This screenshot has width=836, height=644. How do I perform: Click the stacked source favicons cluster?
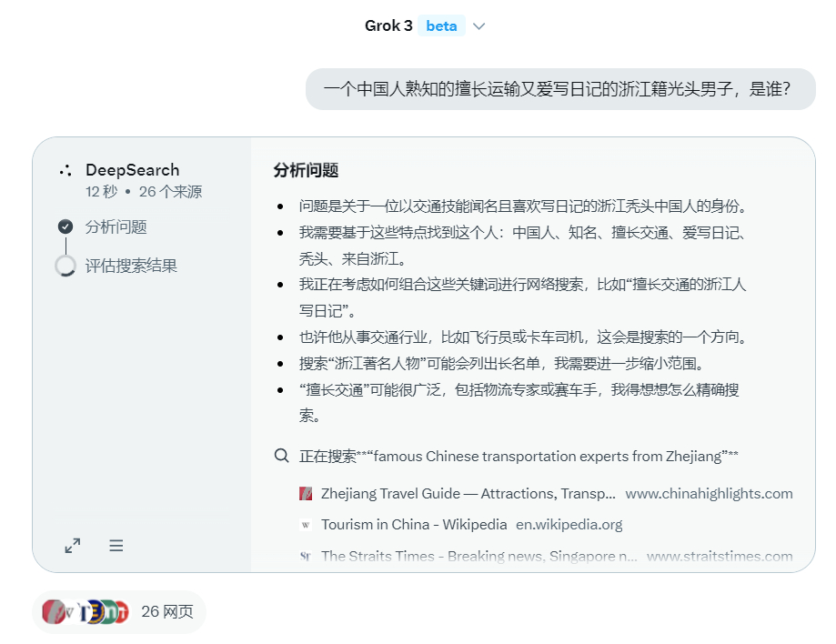[x=86, y=611]
